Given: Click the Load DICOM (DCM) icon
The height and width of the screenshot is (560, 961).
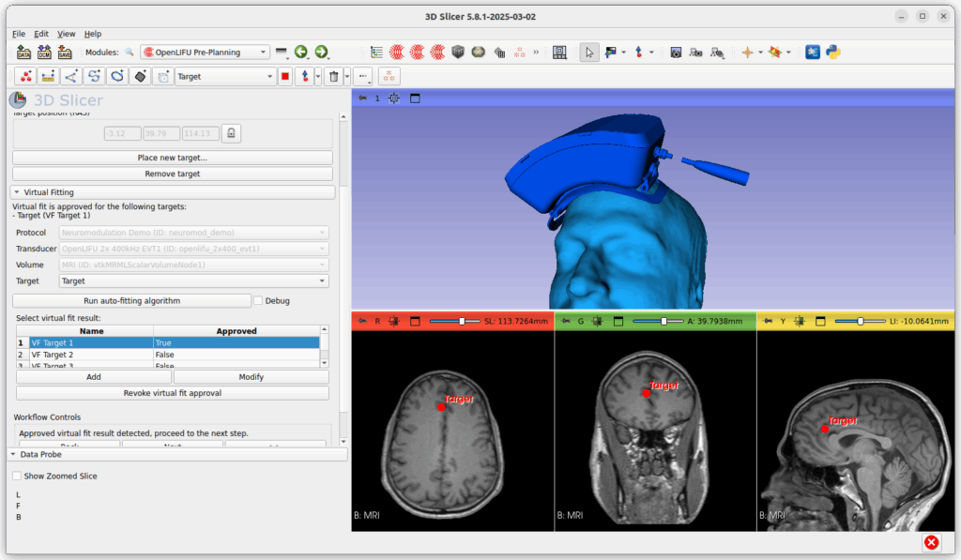Looking at the screenshot, I should [44, 53].
